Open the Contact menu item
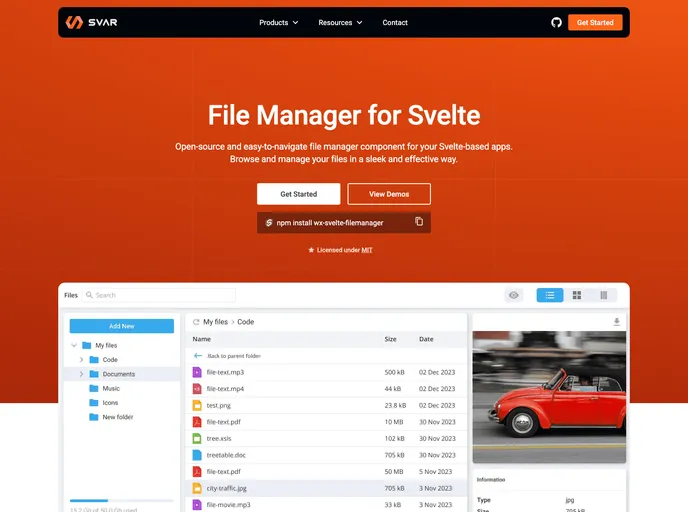This screenshot has width=688, height=512. coord(395,22)
